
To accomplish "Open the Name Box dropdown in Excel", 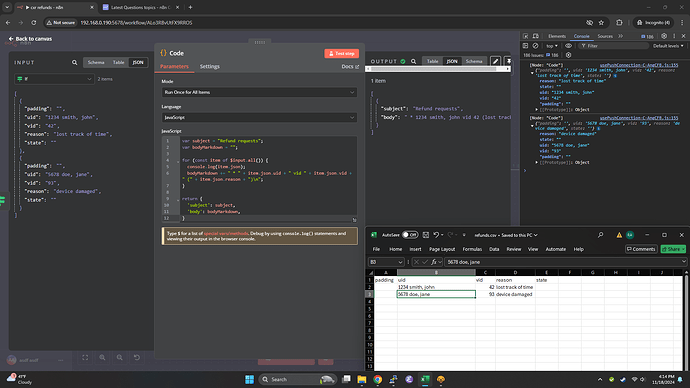I will point(400,262).
